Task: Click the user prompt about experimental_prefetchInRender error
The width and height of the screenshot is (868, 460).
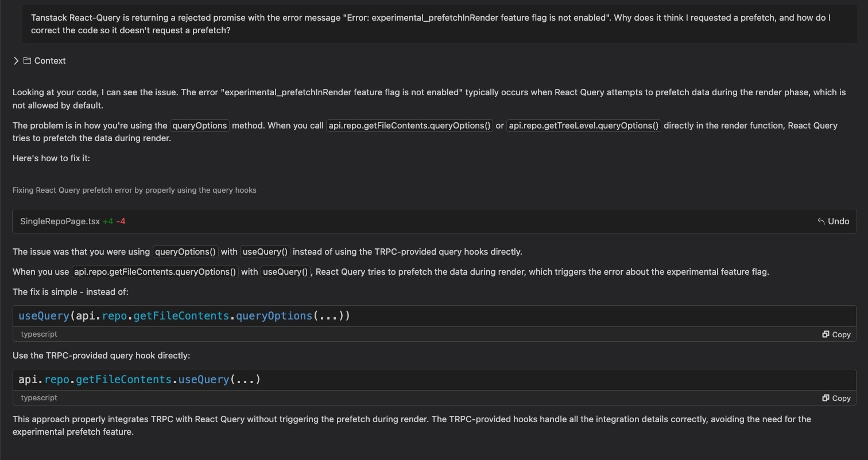Action: point(439,24)
